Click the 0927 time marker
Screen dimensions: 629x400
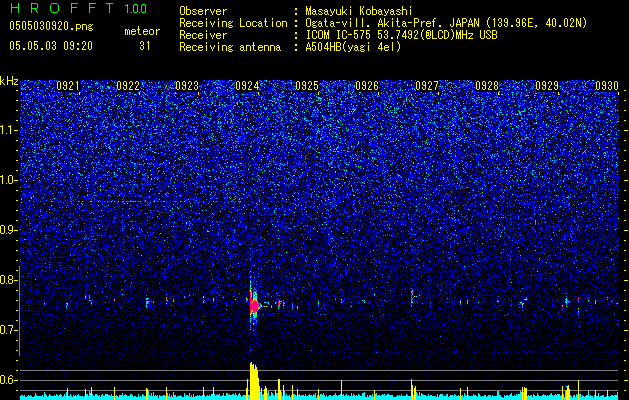(x=427, y=86)
